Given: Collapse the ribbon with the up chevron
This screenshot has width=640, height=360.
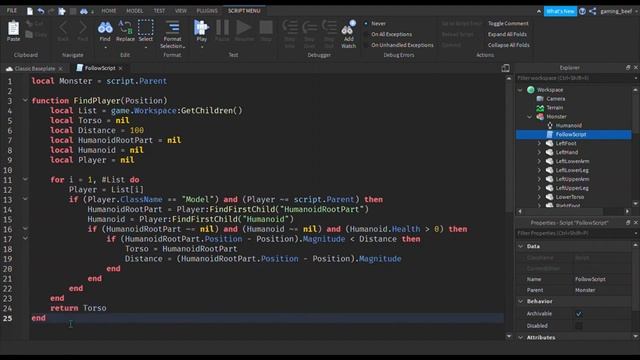Looking at the screenshot, I should point(539,11).
